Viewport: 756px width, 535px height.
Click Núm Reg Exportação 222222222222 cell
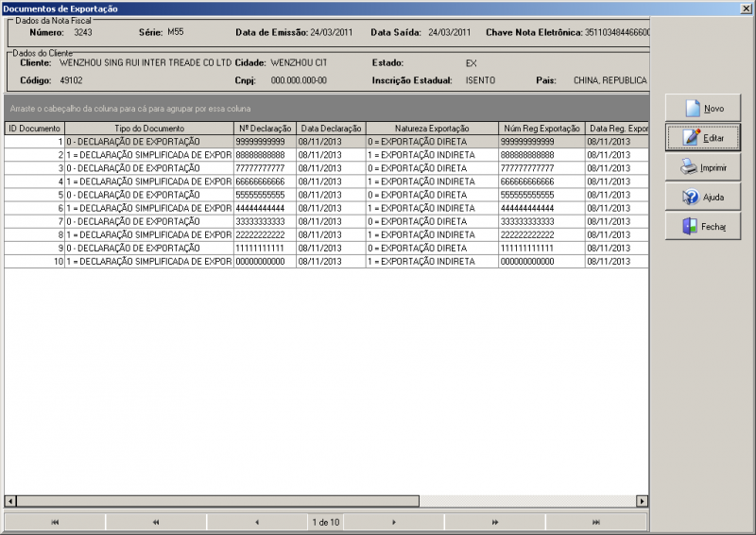coord(541,234)
